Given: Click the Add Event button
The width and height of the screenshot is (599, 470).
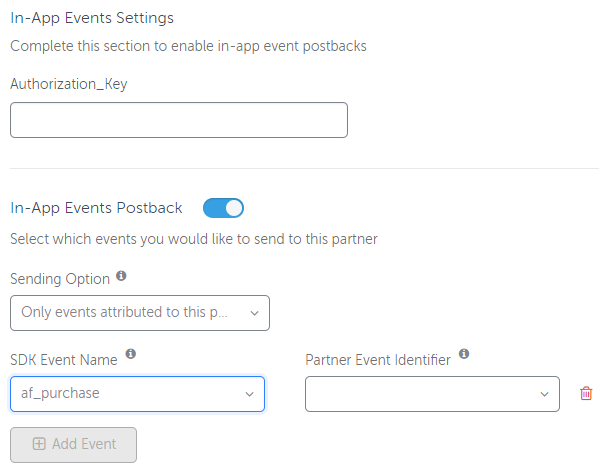Looking at the screenshot, I should coord(73,444).
